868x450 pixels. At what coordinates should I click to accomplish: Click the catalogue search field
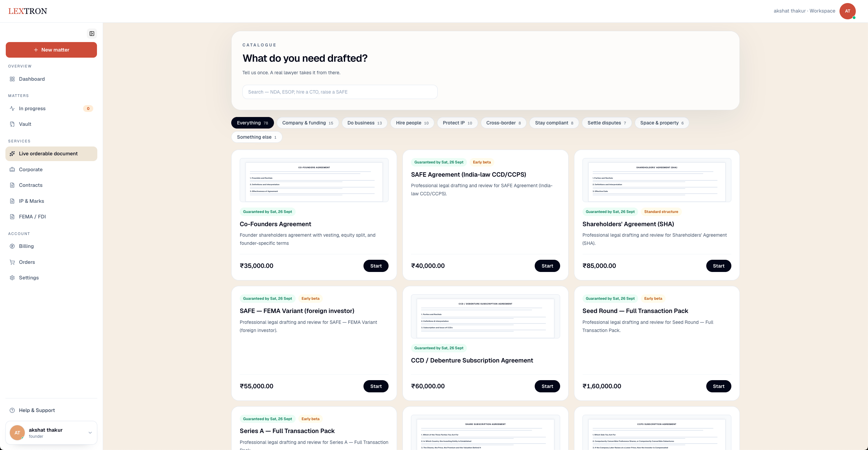coord(340,92)
